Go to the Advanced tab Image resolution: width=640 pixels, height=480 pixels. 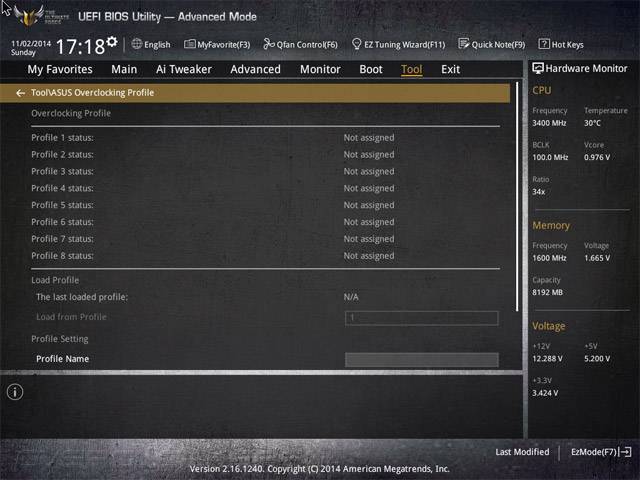click(x=256, y=69)
